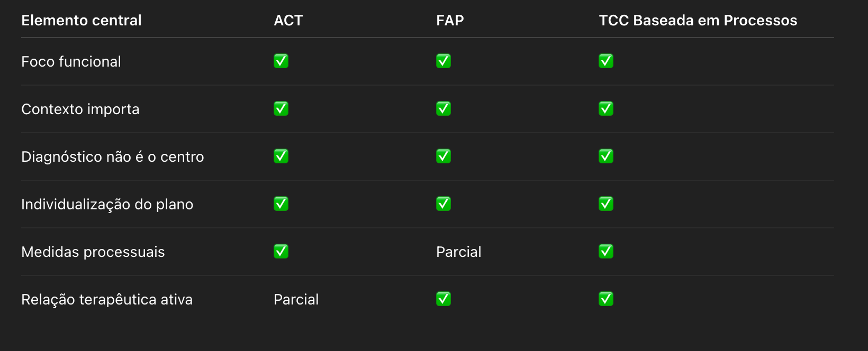Click the ACT checkmark for Foco funcional

click(281, 61)
